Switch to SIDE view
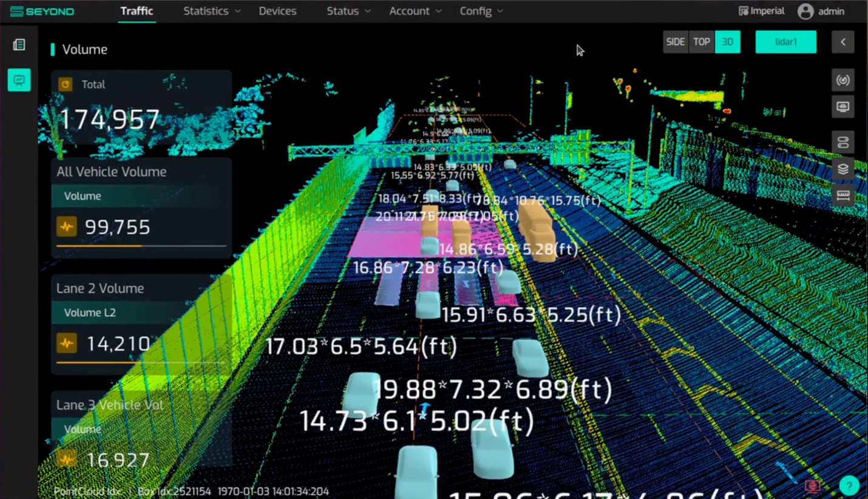This screenshot has height=499, width=868. [676, 42]
